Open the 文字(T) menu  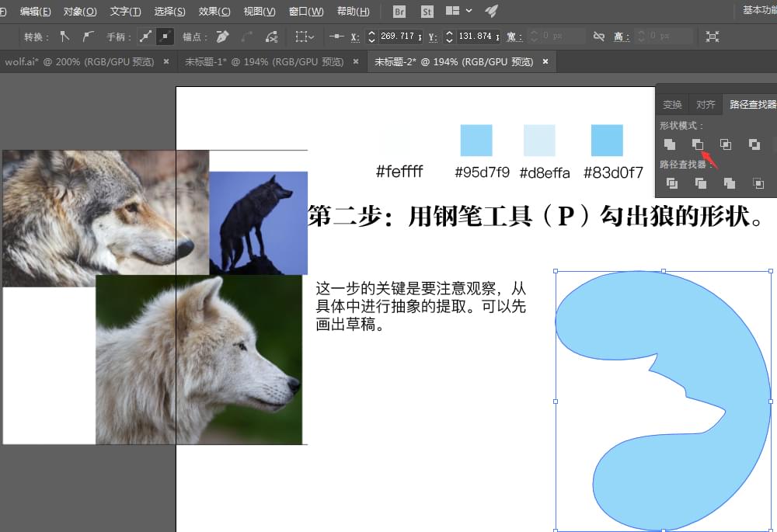(x=125, y=11)
